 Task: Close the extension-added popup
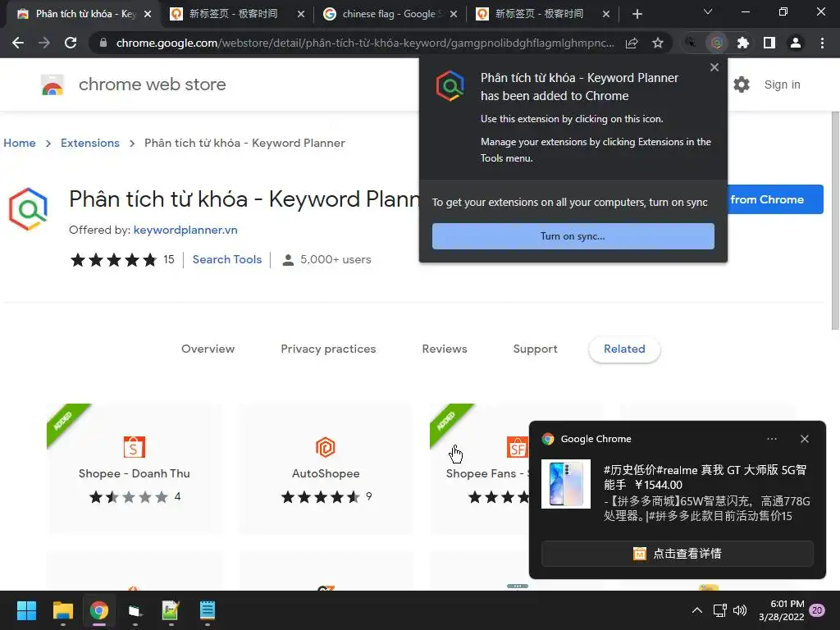click(x=714, y=67)
